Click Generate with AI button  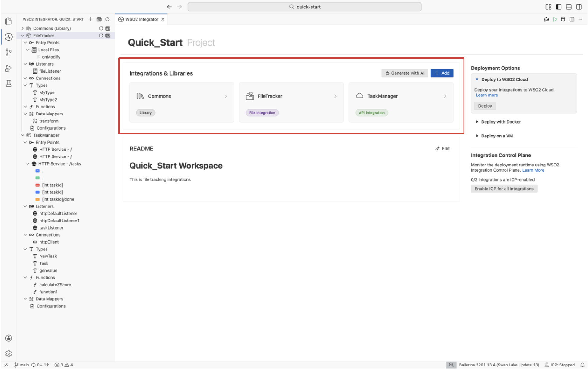405,73
